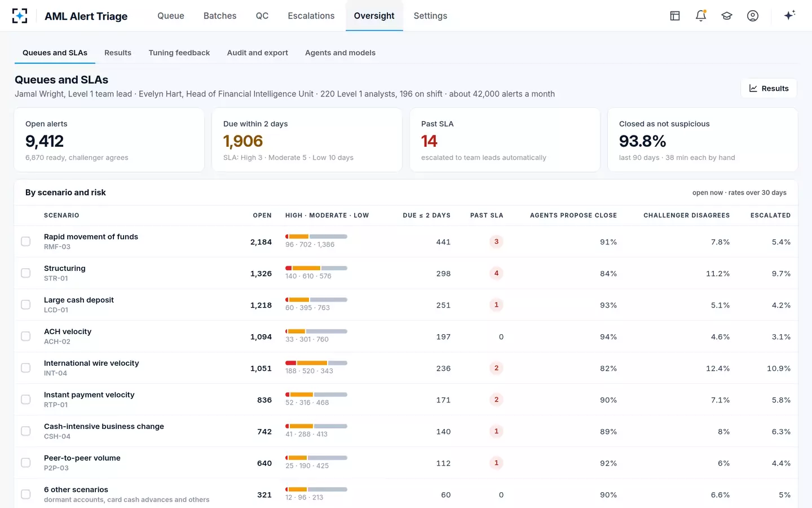Click the Agents Propose Close column header
812x508 pixels.
pyautogui.click(x=573, y=216)
